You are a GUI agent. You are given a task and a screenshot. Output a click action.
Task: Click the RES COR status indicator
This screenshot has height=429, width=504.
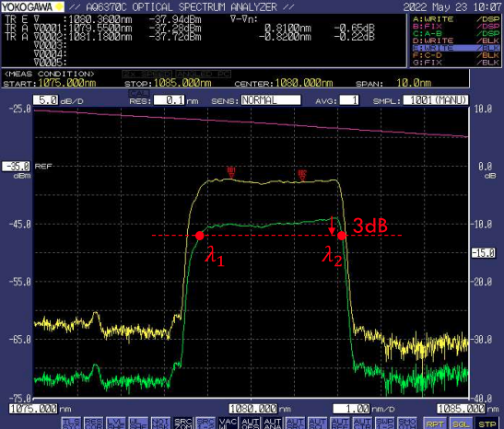pos(94,423)
